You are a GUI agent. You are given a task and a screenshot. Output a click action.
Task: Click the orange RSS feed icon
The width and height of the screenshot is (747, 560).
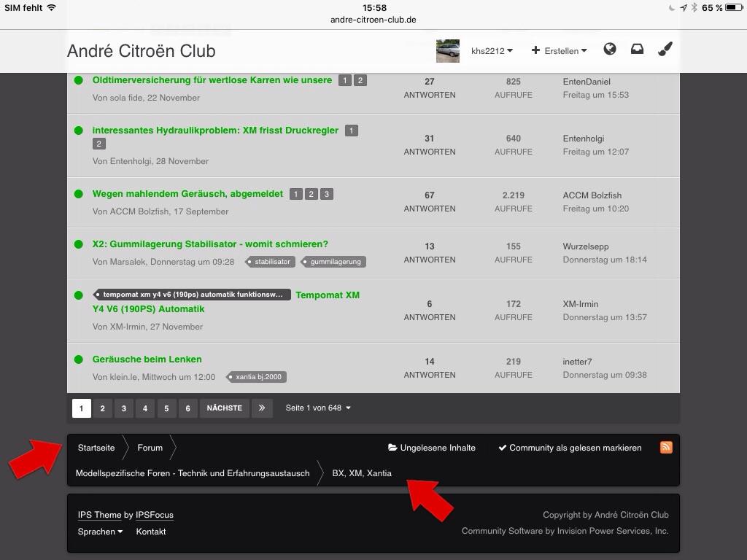pos(666,447)
